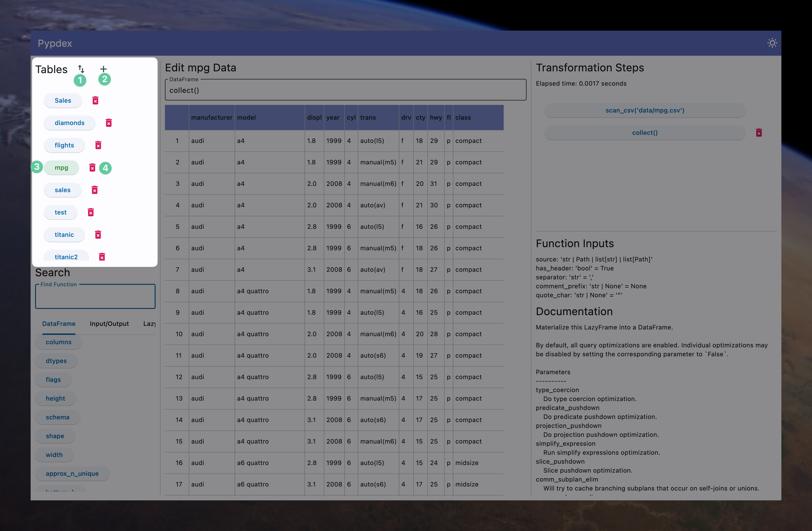Delete the diamonds table with trash icon
Viewport: 812px width, 531px height.
tap(109, 123)
